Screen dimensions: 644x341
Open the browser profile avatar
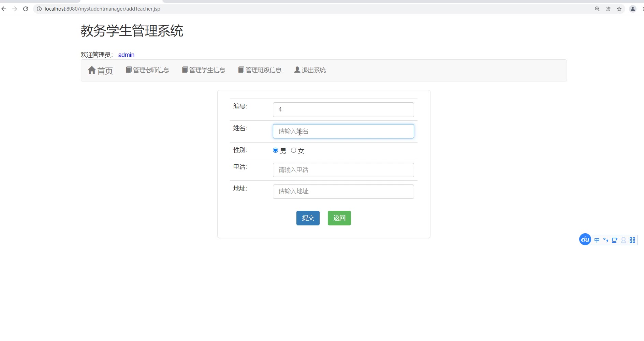(633, 9)
